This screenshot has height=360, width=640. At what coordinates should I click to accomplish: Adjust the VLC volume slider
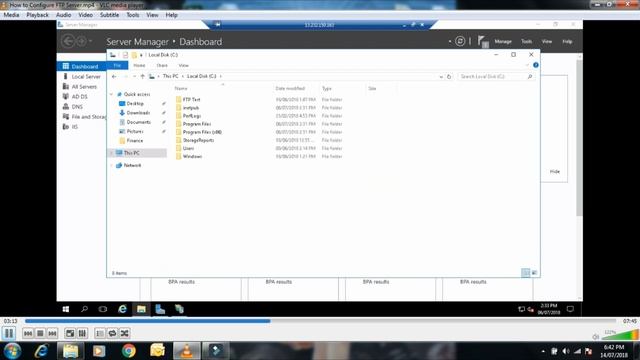point(620,336)
